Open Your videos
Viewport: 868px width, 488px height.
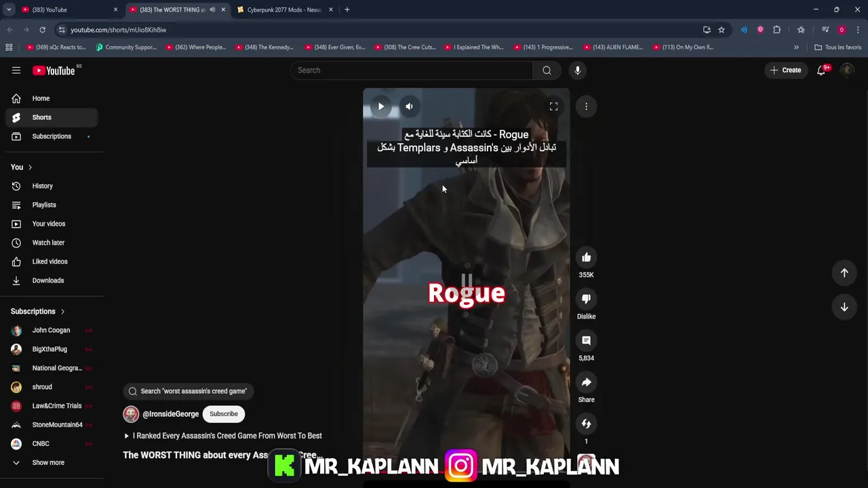pyautogui.click(x=52, y=224)
